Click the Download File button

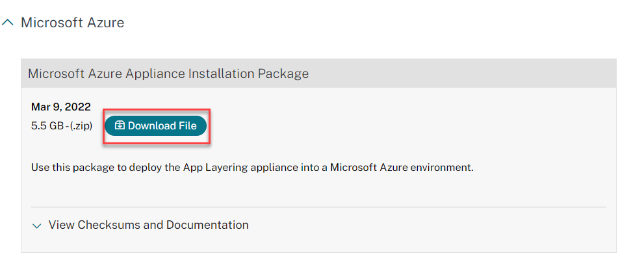155,125
